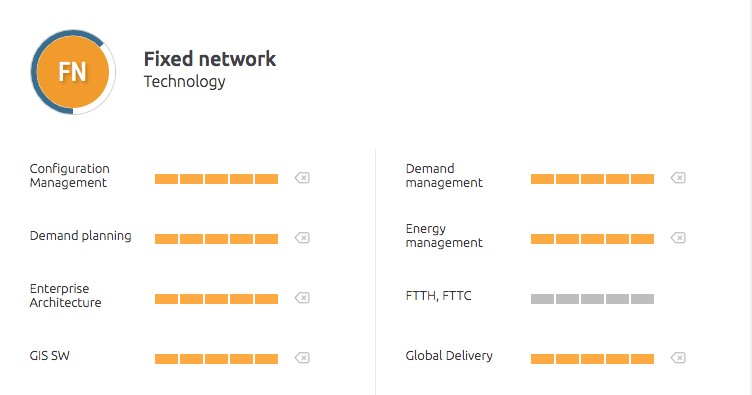Set Energy management rating to second segment
Image resolution: width=752 pixels, height=395 pixels.
pos(567,239)
